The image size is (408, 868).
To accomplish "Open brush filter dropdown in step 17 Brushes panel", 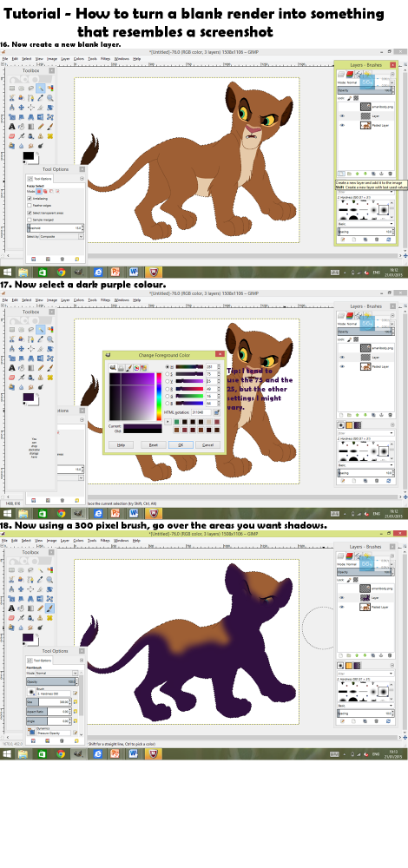I will point(366,433).
